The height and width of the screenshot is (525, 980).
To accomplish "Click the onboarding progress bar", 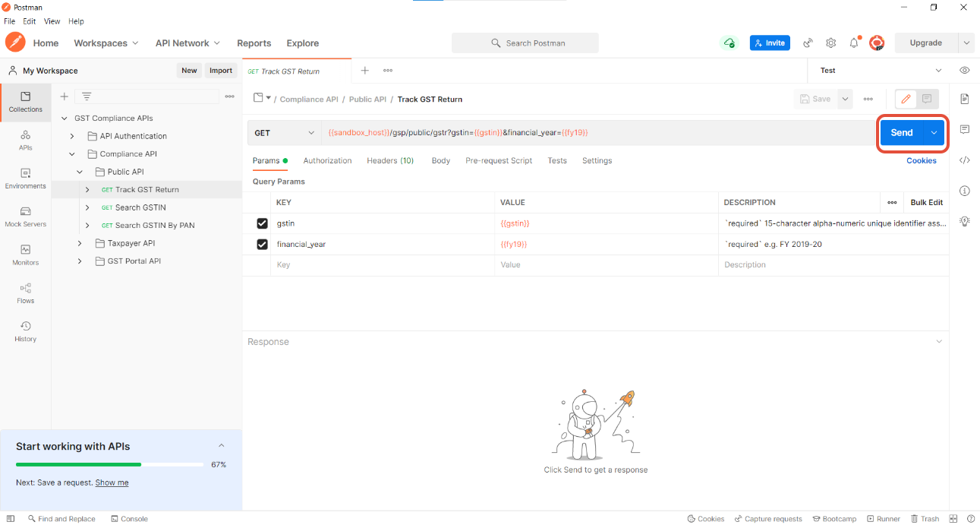I will click(111, 464).
